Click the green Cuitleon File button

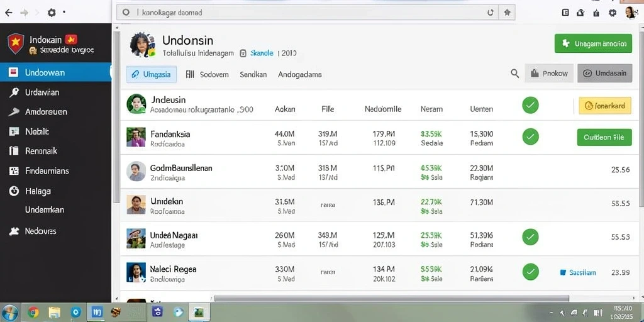(x=604, y=137)
